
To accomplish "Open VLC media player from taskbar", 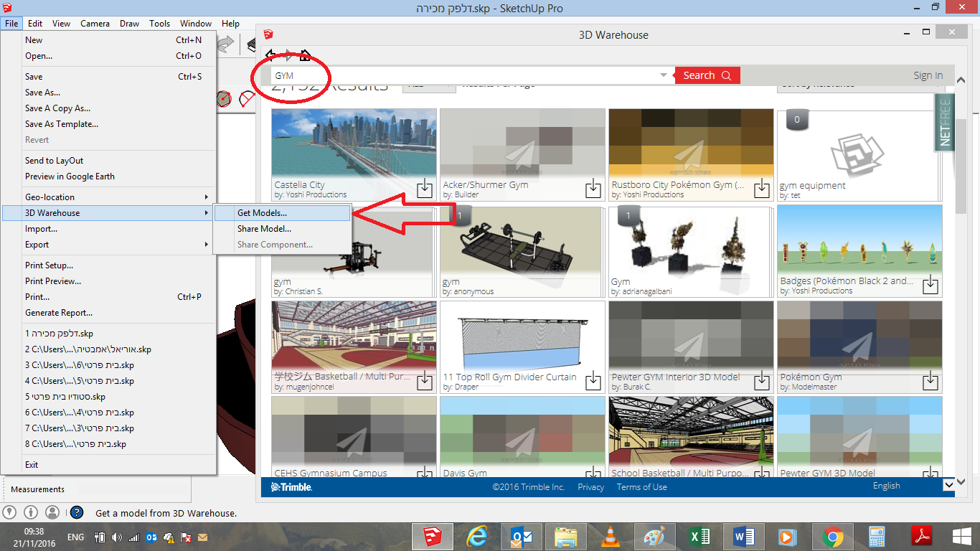I will tap(610, 537).
